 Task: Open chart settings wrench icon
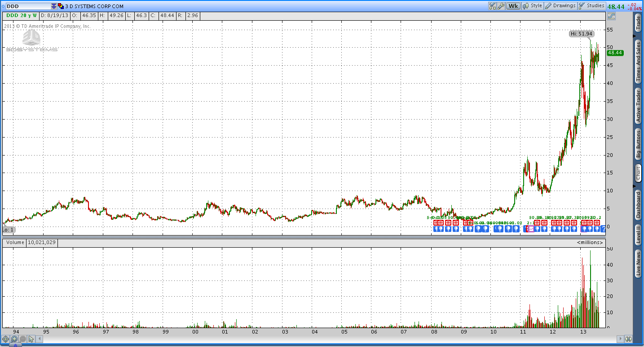point(501,6)
